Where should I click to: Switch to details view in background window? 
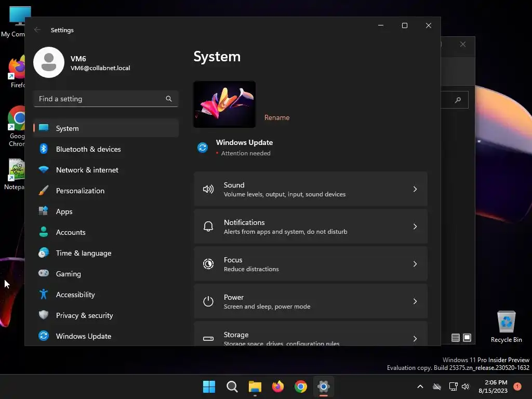coord(455,338)
